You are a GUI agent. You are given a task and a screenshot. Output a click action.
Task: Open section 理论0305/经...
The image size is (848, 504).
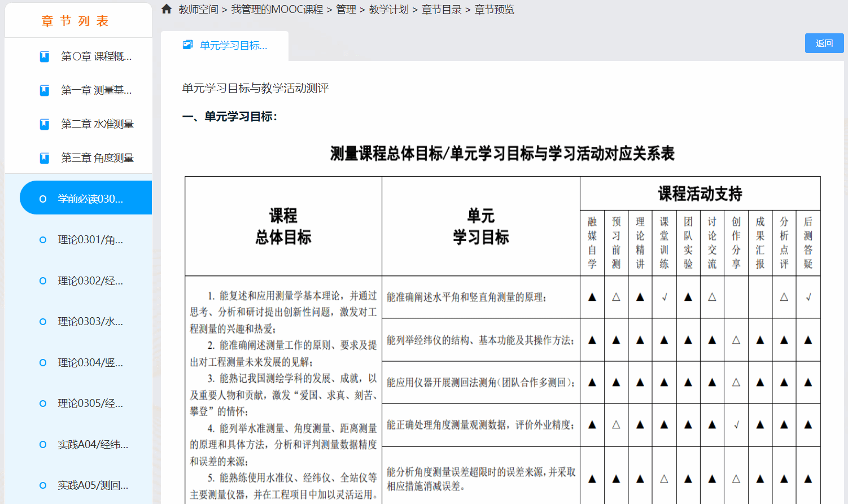click(90, 404)
